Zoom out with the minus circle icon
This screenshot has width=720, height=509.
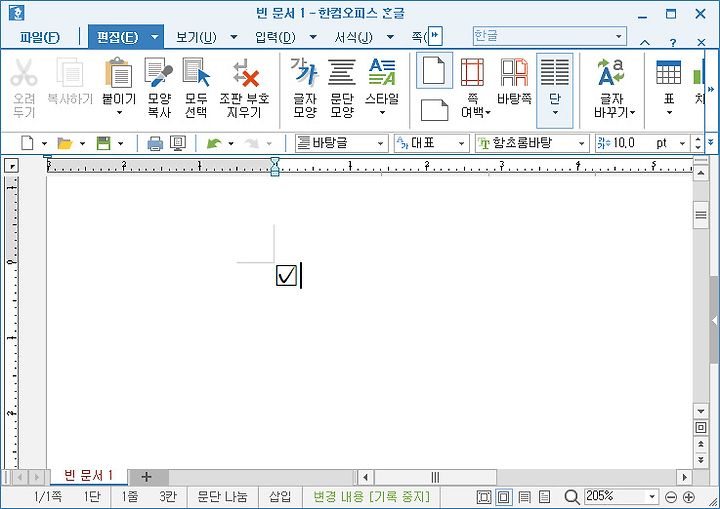point(671,497)
